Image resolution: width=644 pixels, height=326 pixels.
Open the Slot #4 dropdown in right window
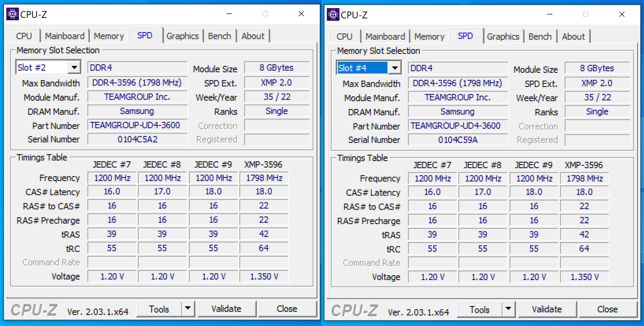pyautogui.click(x=395, y=68)
